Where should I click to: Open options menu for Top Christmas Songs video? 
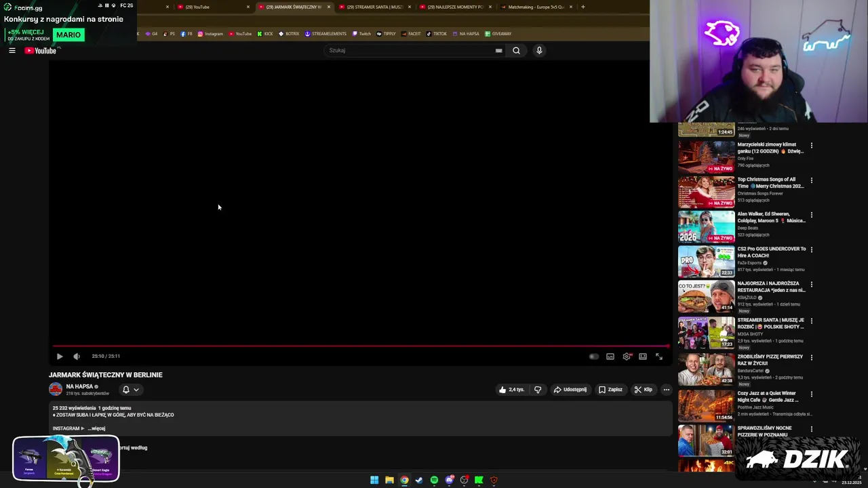pyautogui.click(x=811, y=180)
